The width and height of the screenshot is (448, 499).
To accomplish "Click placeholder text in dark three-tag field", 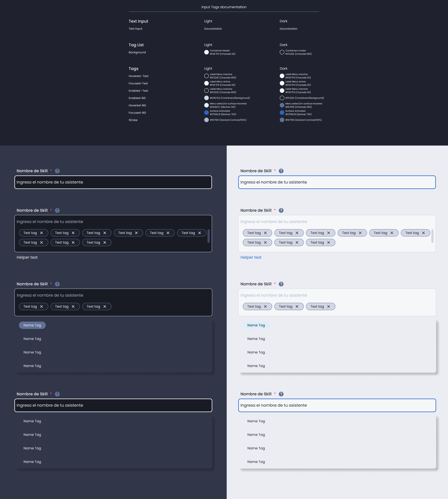I will coord(50,295).
